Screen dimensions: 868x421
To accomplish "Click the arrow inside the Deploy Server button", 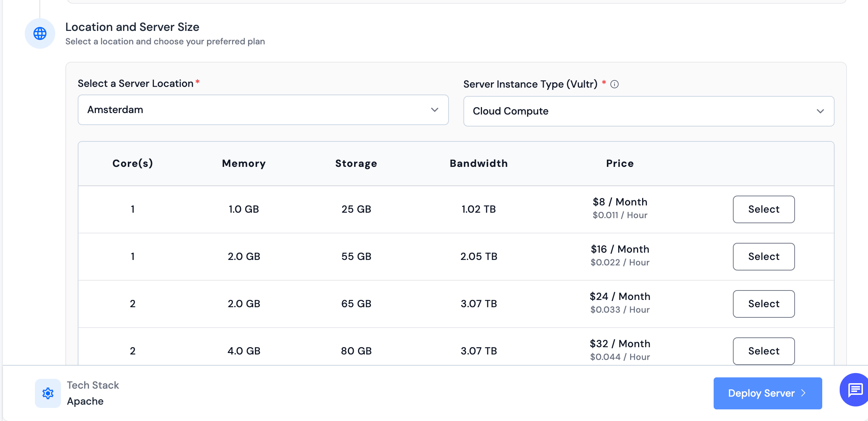I will click(x=803, y=393).
